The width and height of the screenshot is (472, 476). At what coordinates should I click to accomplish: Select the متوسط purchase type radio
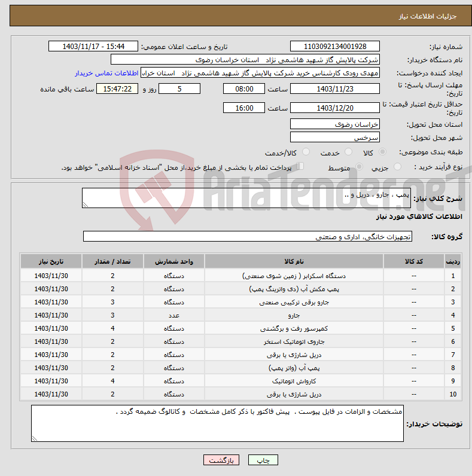pos(360,167)
